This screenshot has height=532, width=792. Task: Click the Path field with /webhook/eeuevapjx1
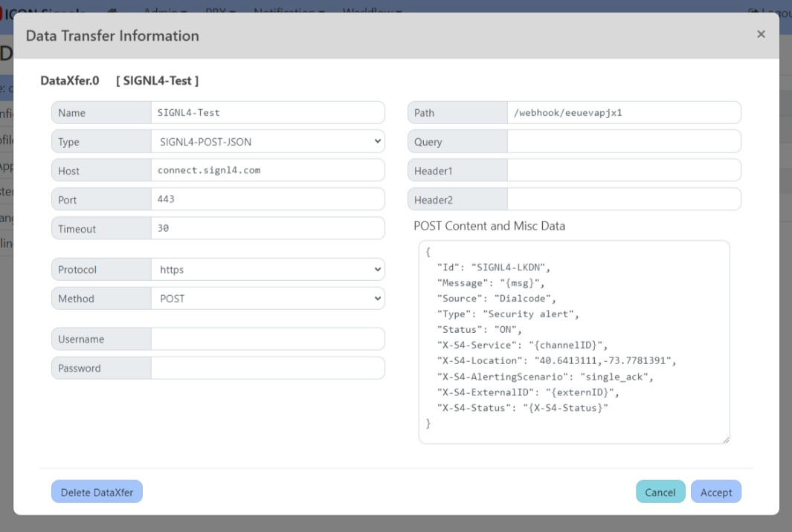click(x=623, y=113)
